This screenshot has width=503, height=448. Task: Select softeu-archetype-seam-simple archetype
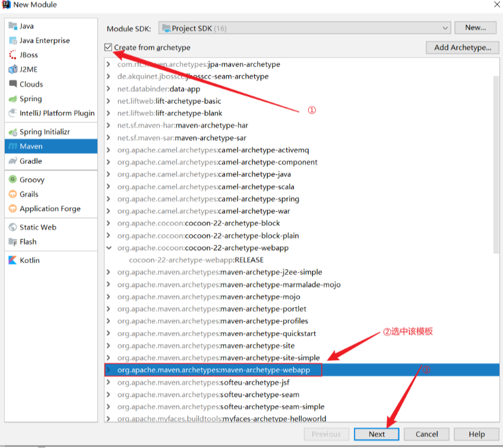point(221,406)
